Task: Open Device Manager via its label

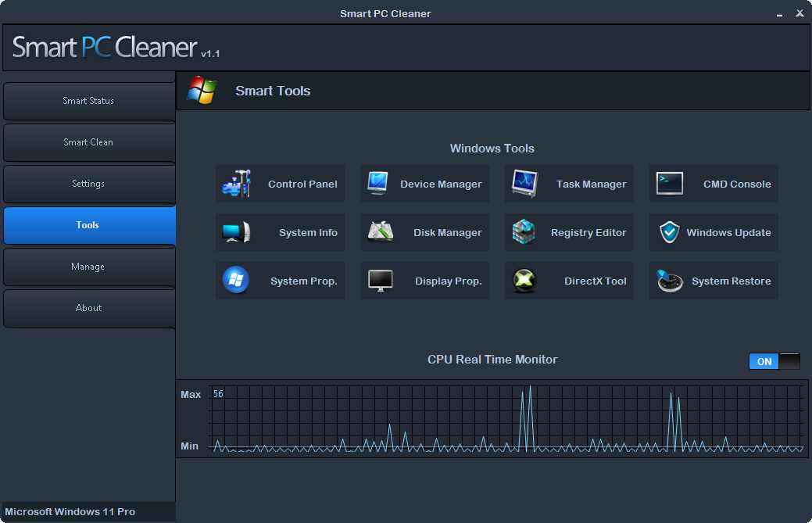Action: tap(441, 184)
